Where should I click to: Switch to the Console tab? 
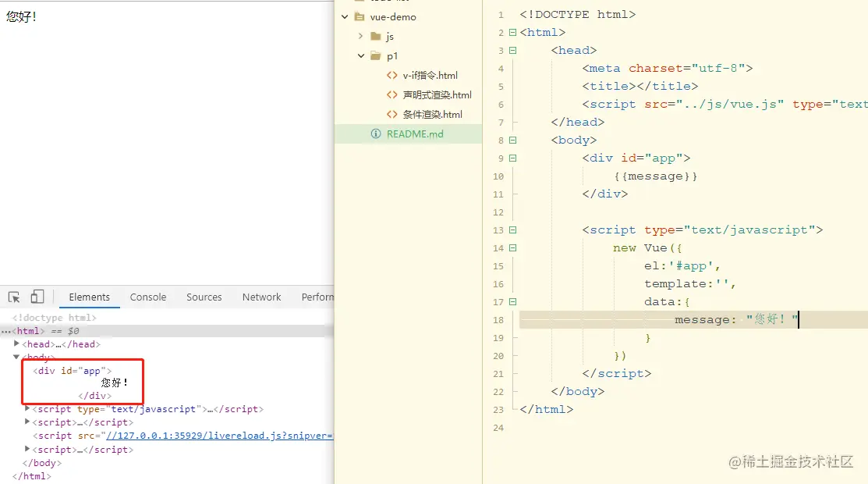(148, 297)
